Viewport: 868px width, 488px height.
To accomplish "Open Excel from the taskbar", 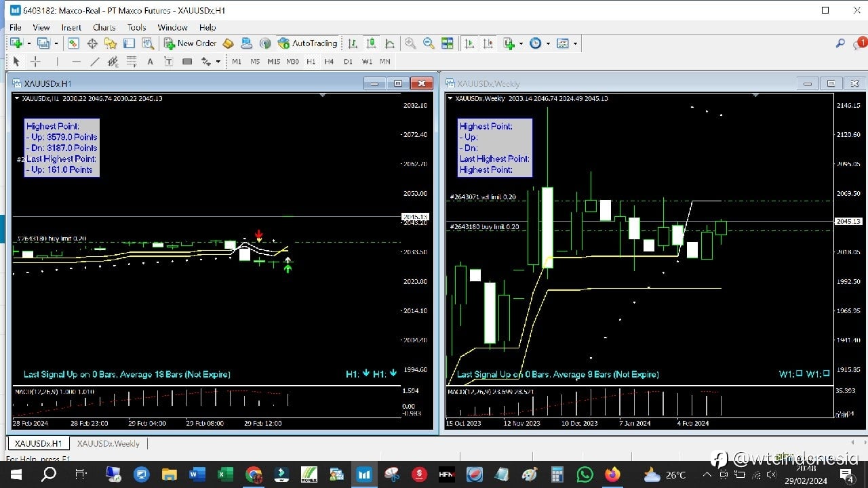I will (225, 474).
